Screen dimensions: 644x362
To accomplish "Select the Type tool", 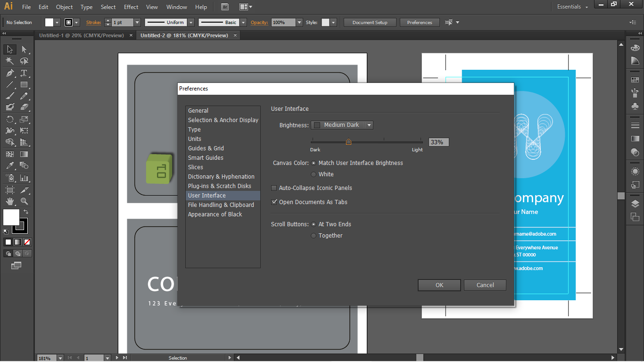I will click(24, 73).
